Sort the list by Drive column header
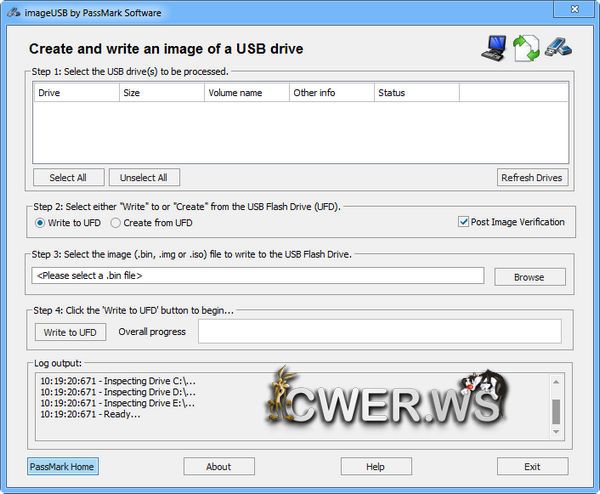 [75, 92]
